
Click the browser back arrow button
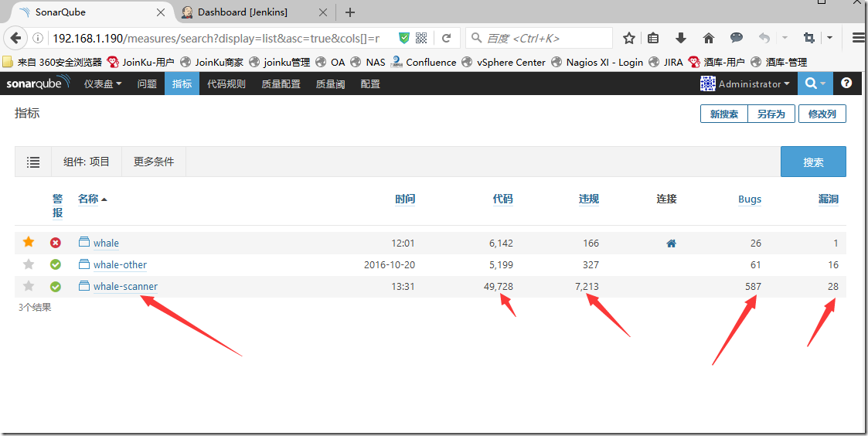(x=16, y=38)
